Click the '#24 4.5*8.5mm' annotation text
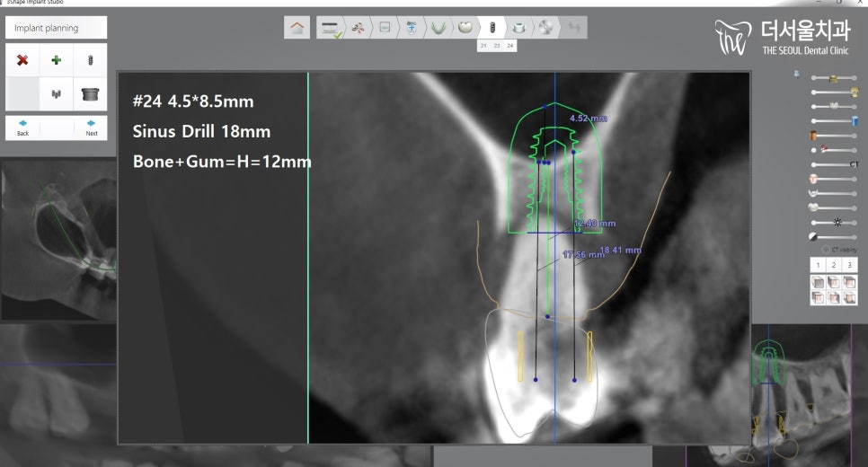The image size is (868, 467). click(193, 101)
